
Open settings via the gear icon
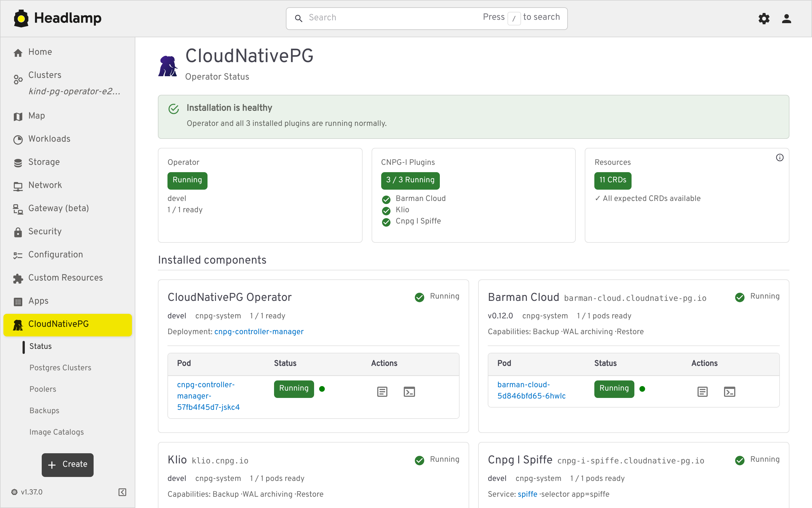coord(764,18)
